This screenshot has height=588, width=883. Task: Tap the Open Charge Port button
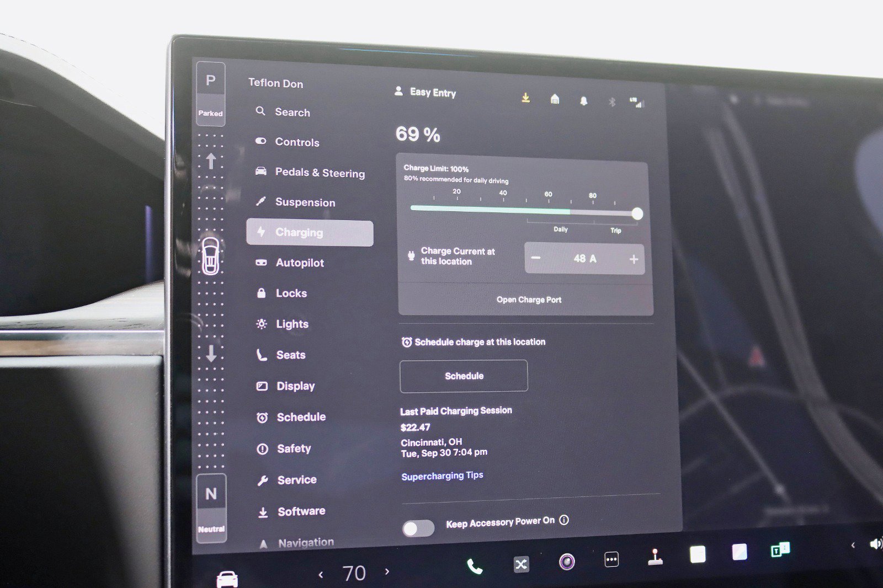pos(529,300)
